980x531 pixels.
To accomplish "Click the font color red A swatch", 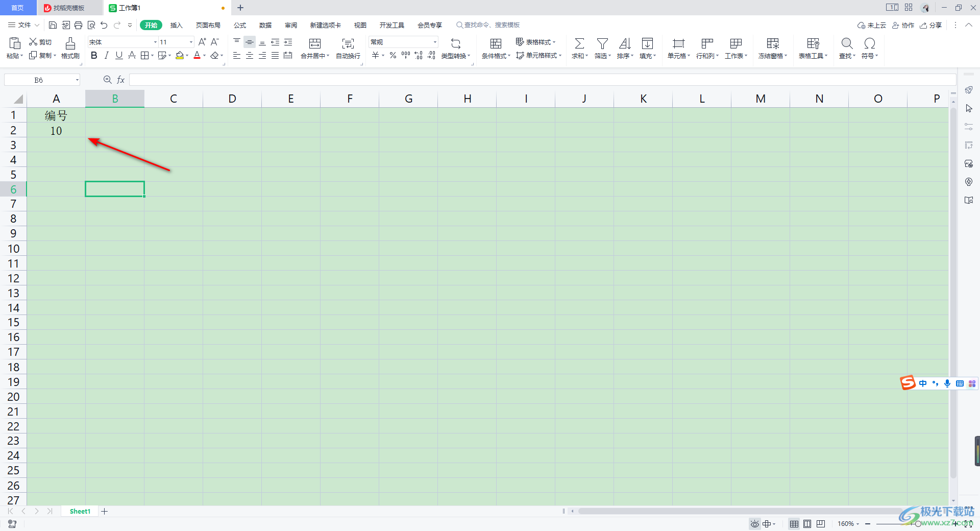I will [x=197, y=55].
